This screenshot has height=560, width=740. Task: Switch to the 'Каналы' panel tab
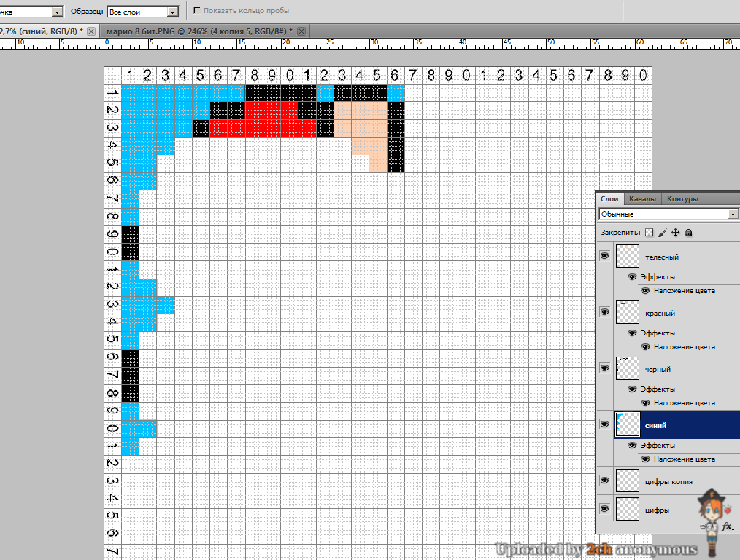[642, 198]
